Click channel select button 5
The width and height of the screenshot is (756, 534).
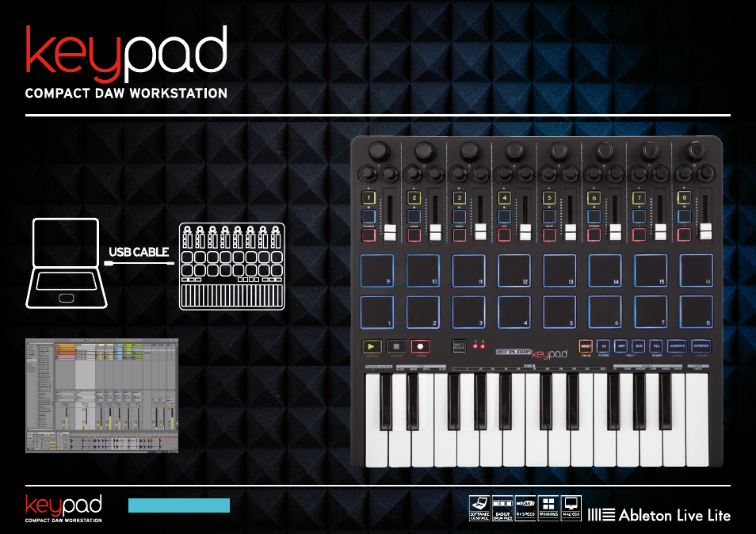click(549, 197)
